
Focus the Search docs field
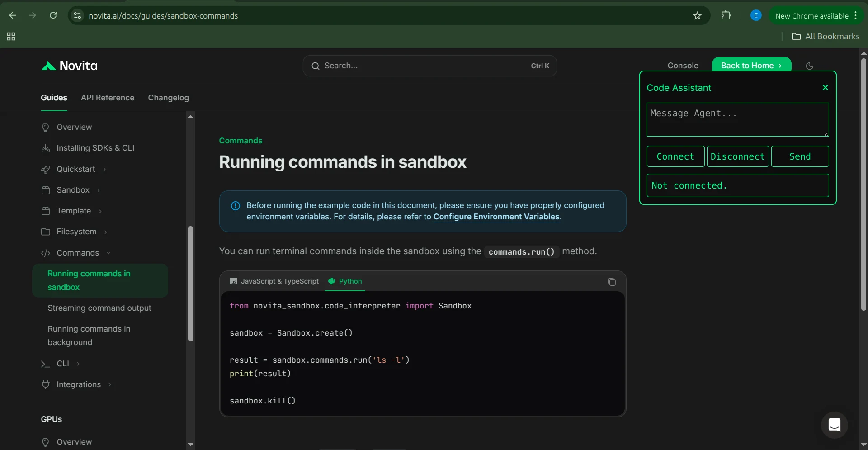pyautogui.click(x=429, y=66)
